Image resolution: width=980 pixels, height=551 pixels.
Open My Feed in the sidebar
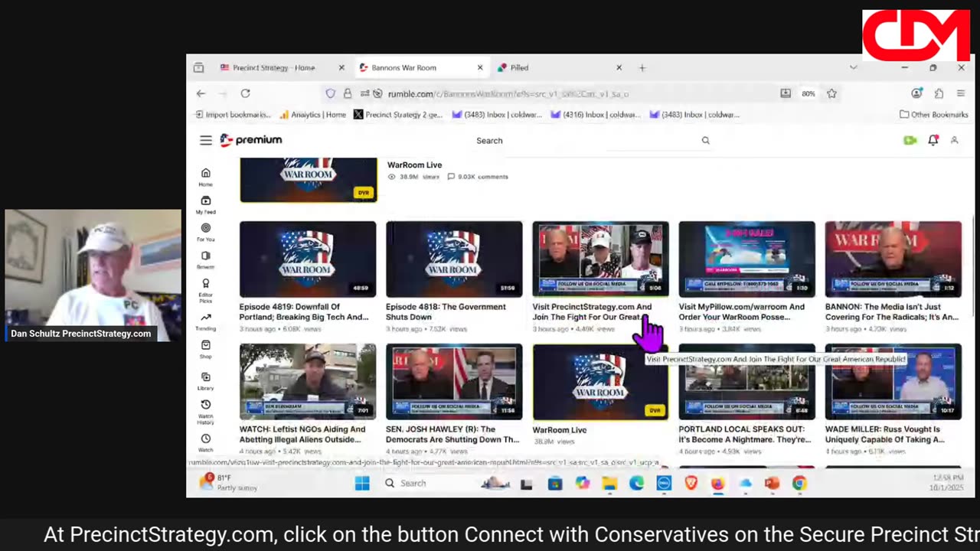[206, 205]
